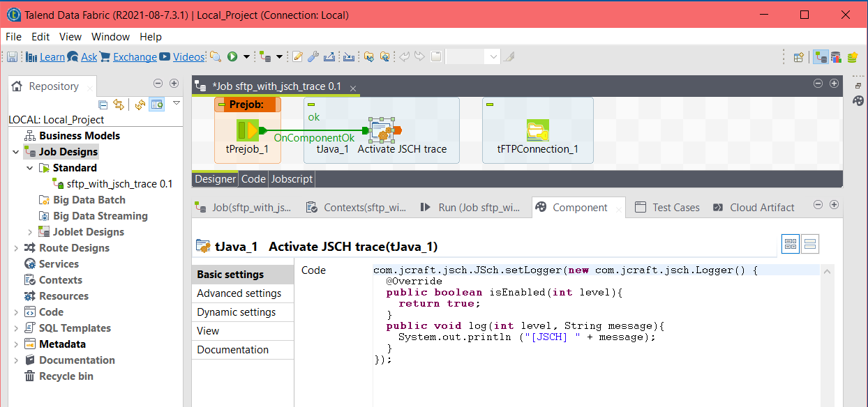Screen dimensions: 868x407
Task: Close the Job sftp_with_jsch_trace editor tab
Action: pos(353,89)
